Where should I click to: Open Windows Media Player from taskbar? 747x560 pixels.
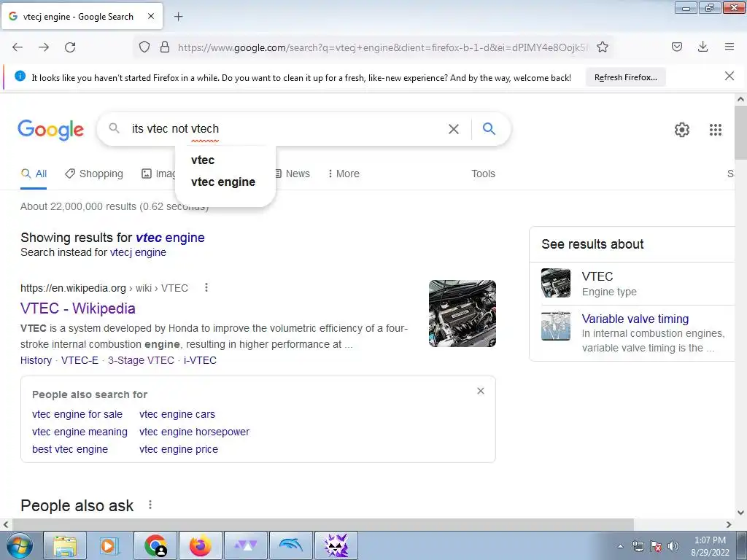click(x=109, y=546)
